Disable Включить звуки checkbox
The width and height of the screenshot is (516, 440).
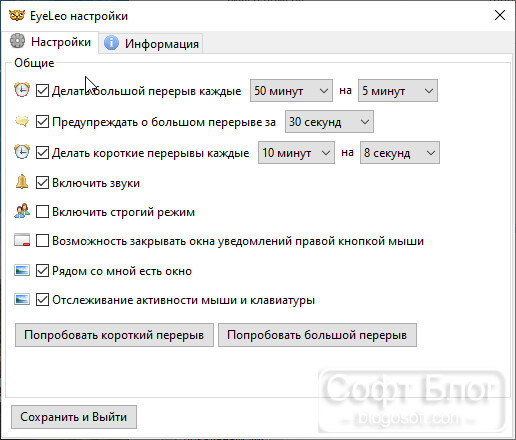point(42,183)
